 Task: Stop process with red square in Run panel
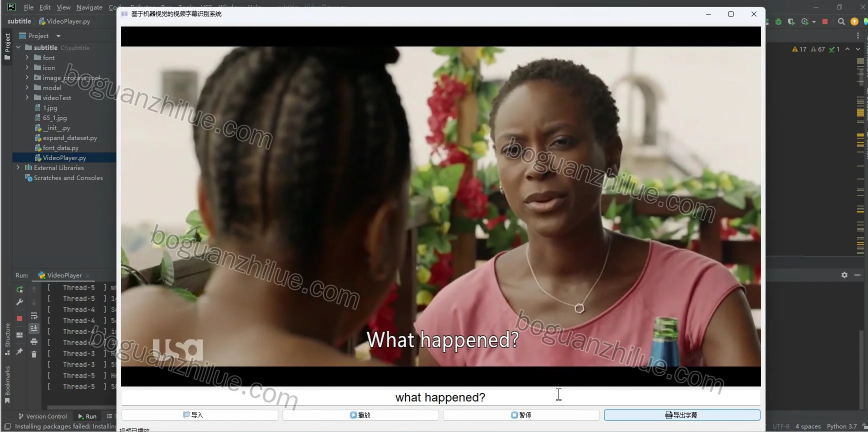[19, 318]
